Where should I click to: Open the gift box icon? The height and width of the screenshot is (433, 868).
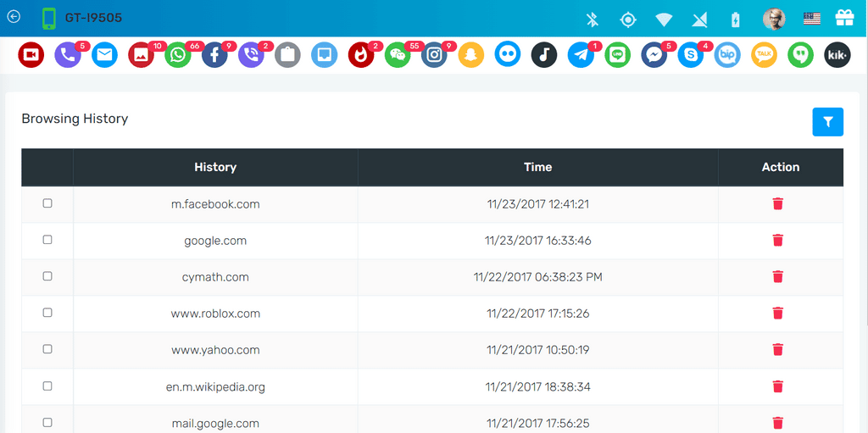click(x=844, y=19)
